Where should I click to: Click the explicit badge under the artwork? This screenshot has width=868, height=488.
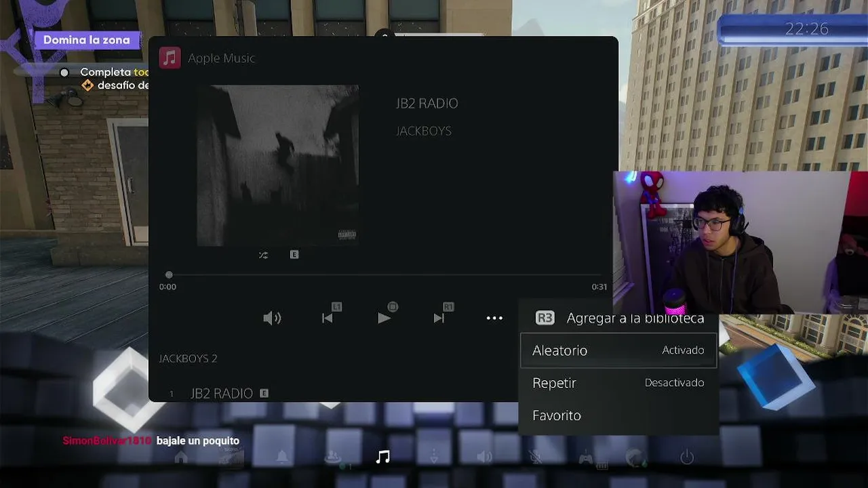click(x=294, y=255)
